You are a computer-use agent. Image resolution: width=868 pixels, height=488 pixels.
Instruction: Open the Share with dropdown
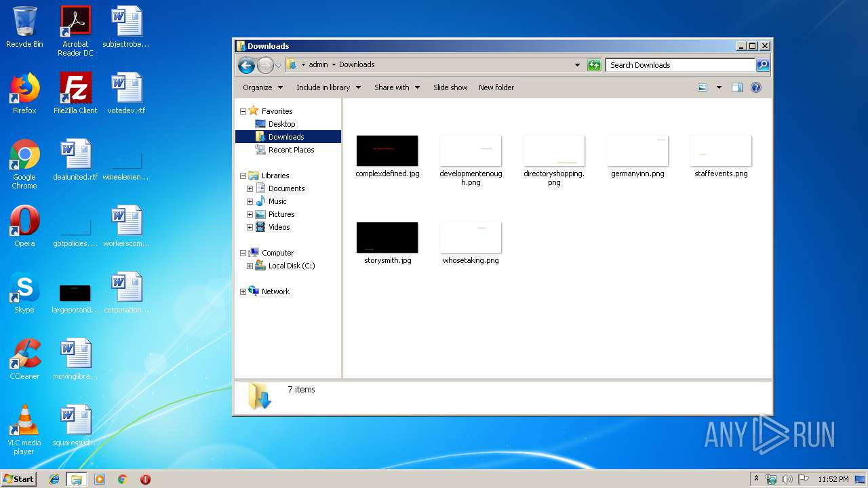(397, 87)
